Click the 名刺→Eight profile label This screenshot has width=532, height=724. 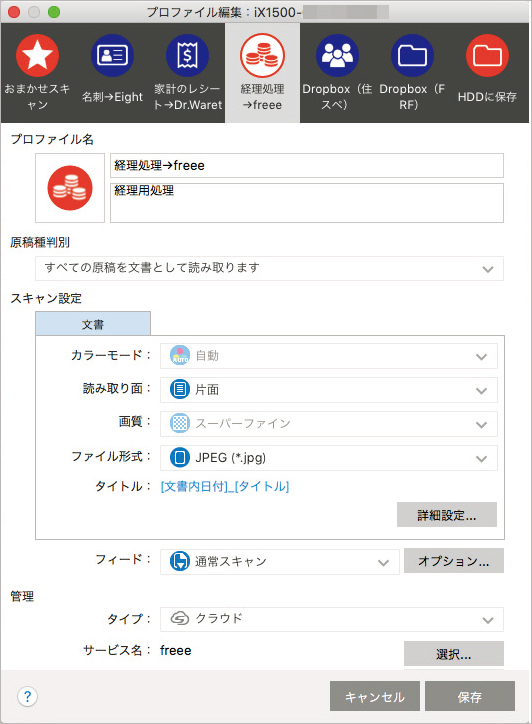point(112,97)
